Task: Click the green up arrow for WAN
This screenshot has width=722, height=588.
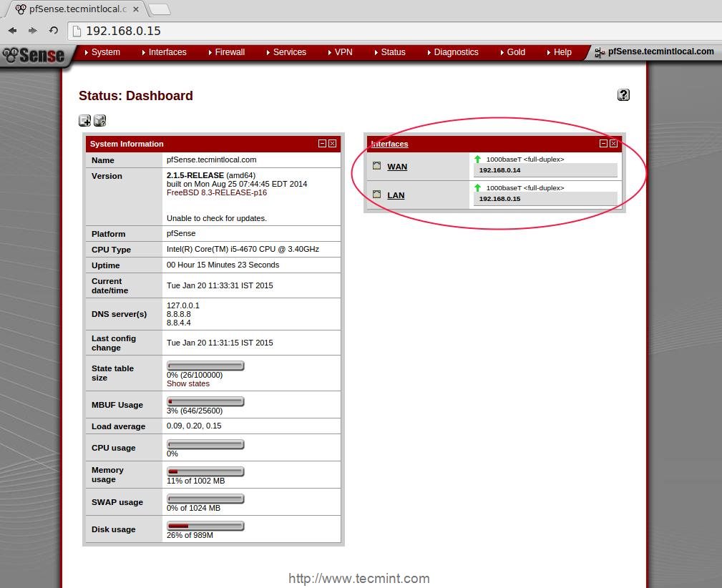Action: [477, 160]
